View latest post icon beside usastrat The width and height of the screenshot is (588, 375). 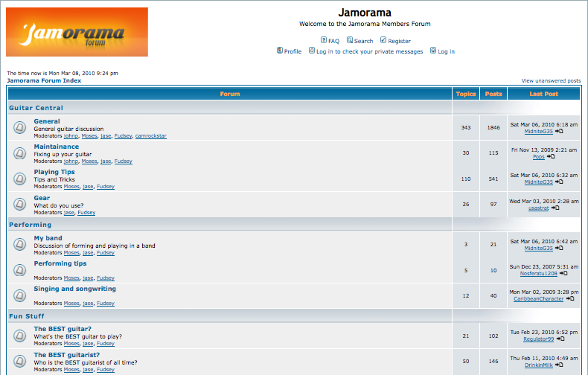click(x=555, y=208)
